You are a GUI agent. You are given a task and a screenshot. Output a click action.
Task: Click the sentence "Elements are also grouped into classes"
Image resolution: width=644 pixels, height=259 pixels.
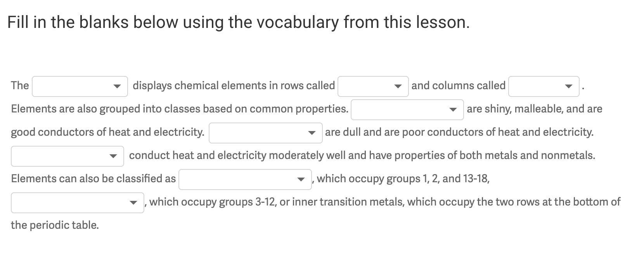(x=180, y=109)
